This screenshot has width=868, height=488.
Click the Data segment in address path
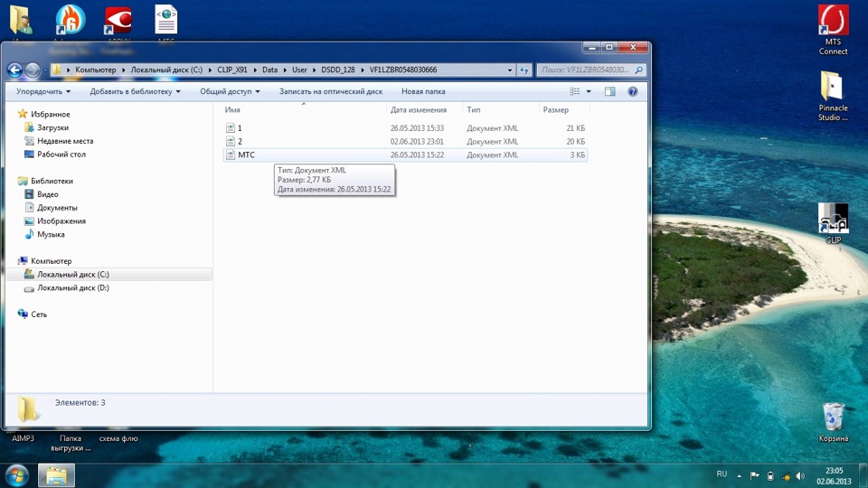coord(269,70)
